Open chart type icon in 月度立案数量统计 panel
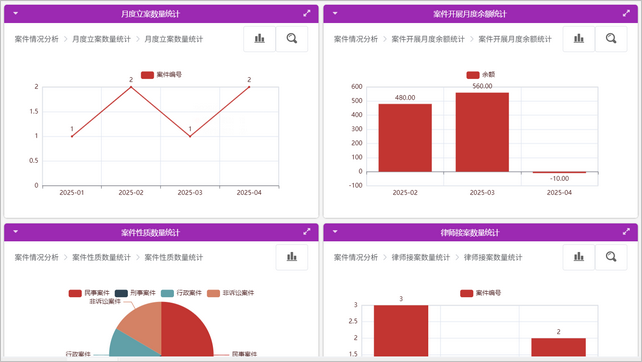This screenshot has height=362, width=642. (x=259, y=39)
